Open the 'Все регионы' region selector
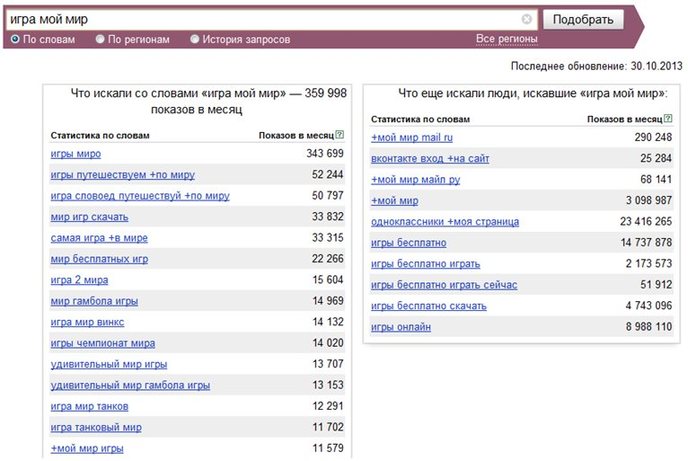Viewport: 688px width, 461px height. coord(506,39)
